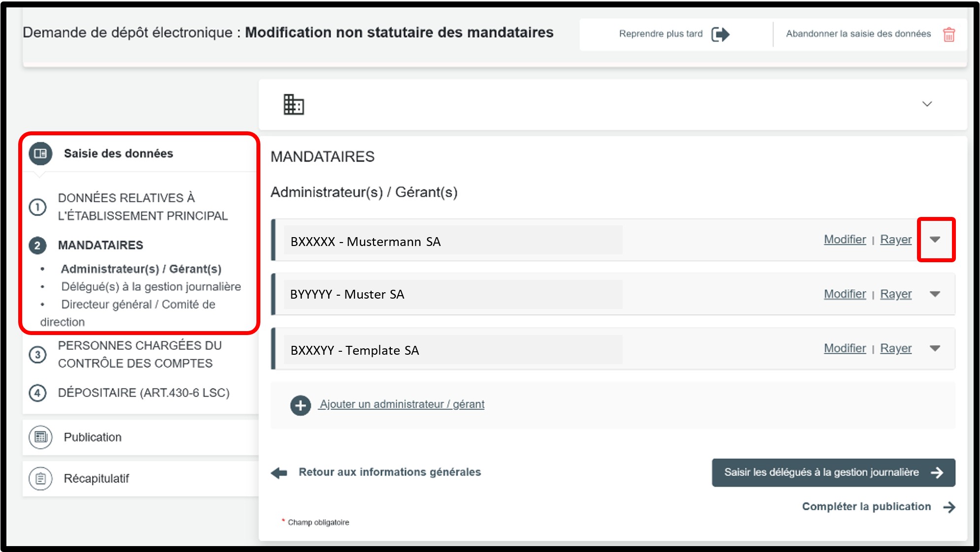Click the Récapitulatif clipboard icon

pyautogui.click(x=40, y=478)
